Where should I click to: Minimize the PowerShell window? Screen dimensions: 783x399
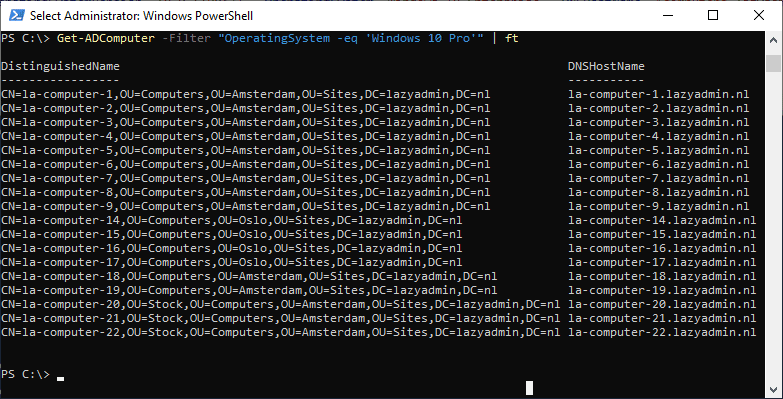(x=668, y=15)
